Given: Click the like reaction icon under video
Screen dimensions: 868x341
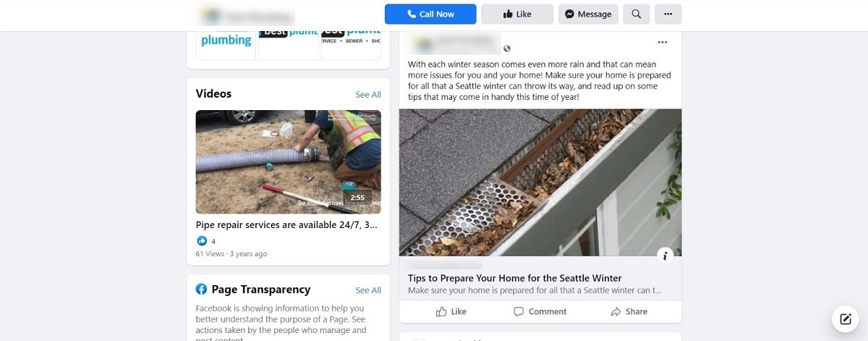Looking at the screenshot, I should 202,241.
